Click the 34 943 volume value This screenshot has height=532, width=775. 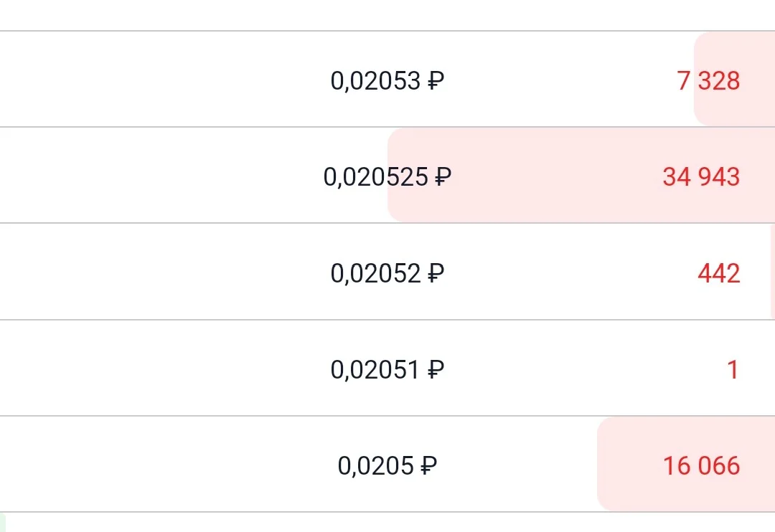[x=701, y=177]
